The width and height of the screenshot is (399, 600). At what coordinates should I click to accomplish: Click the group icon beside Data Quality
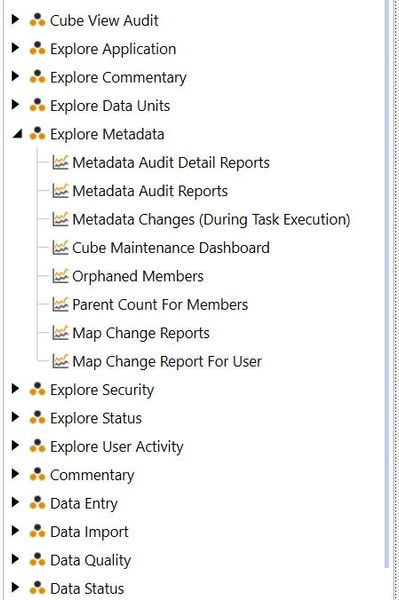click(37, 559)
